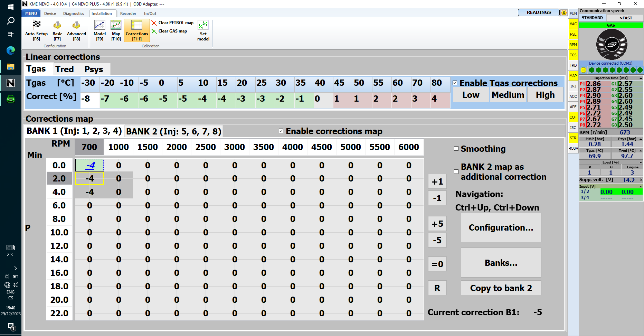Image resolution: width=644 pixels, height=336 pixels.
Task: Click the yellow info icon beside READINGS
Action: click(x=564, y=13)
